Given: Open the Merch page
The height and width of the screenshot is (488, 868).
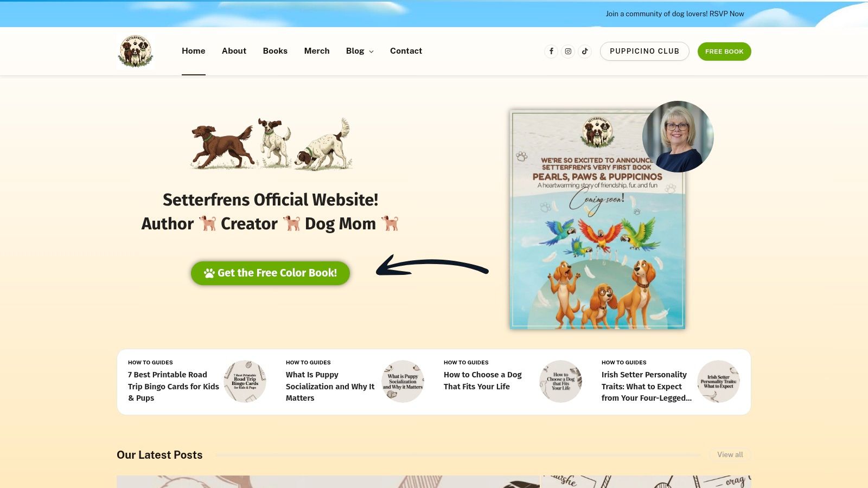Looking at the screenshot, I should pyautogui.click(x=316, y=51).
